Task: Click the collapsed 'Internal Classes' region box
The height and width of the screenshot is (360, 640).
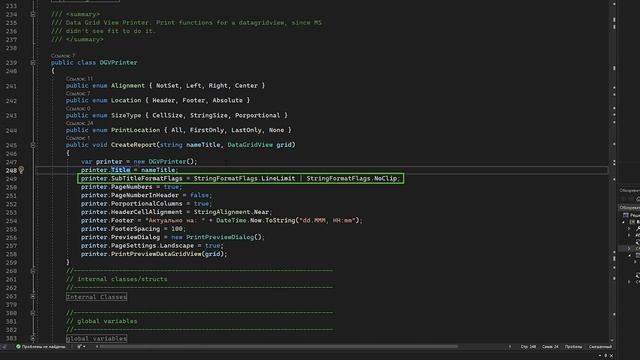Action: [x=96, y=297]
